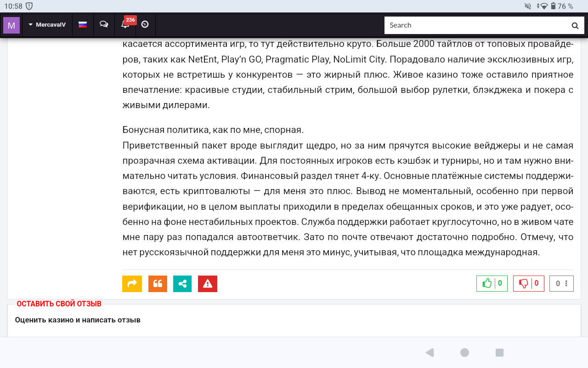Tap the Android home circle button
The width and height of the screenshot is (588, 368).
[x=464, y=353]
